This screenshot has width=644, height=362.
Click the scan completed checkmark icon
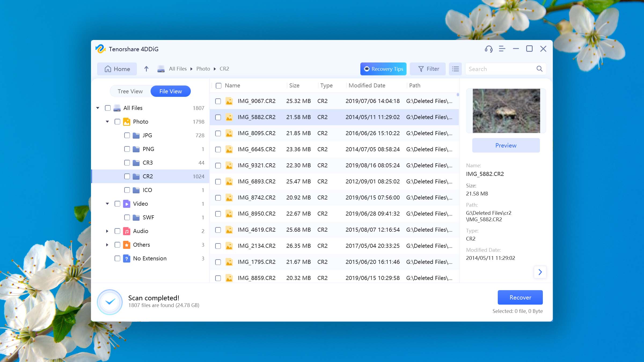(110, 302)
